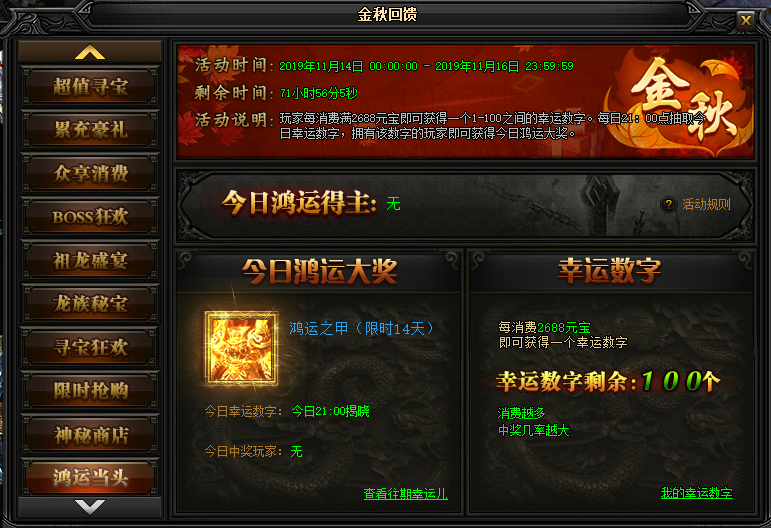Click the up arrow above the sidebar menu
This screenshot has height=528, width=771.
[x=90, y=52]
